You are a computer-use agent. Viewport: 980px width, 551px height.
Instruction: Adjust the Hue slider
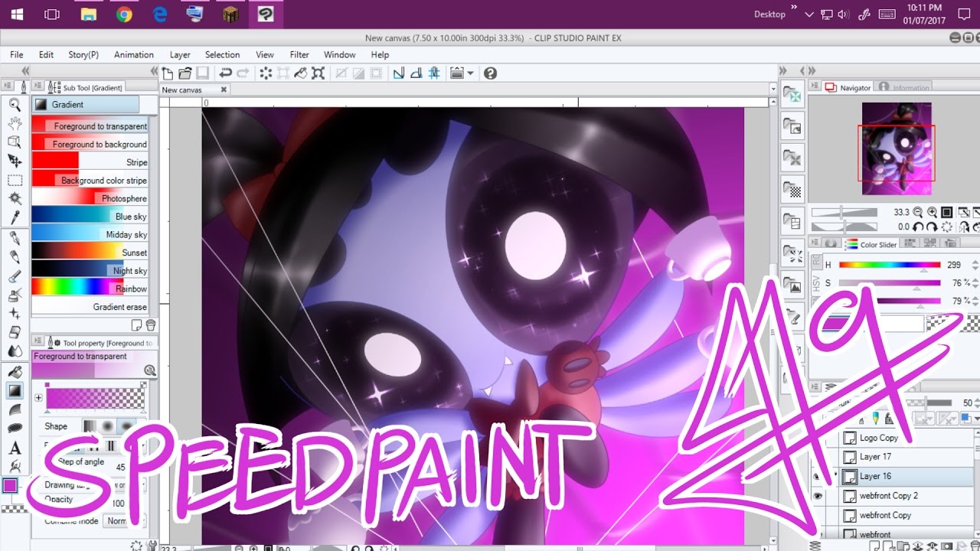click(889, 265)
